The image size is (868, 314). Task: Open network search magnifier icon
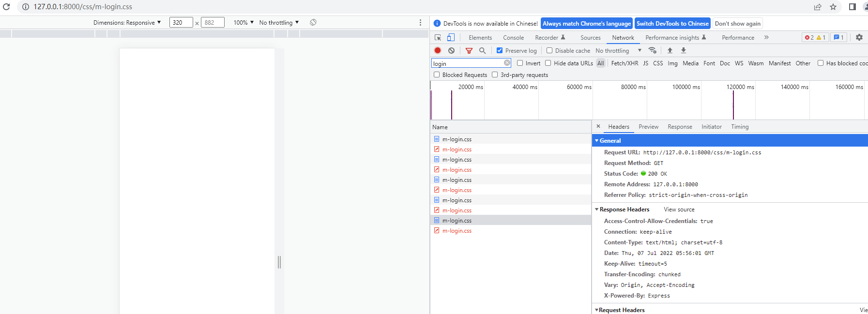(482, 50)
